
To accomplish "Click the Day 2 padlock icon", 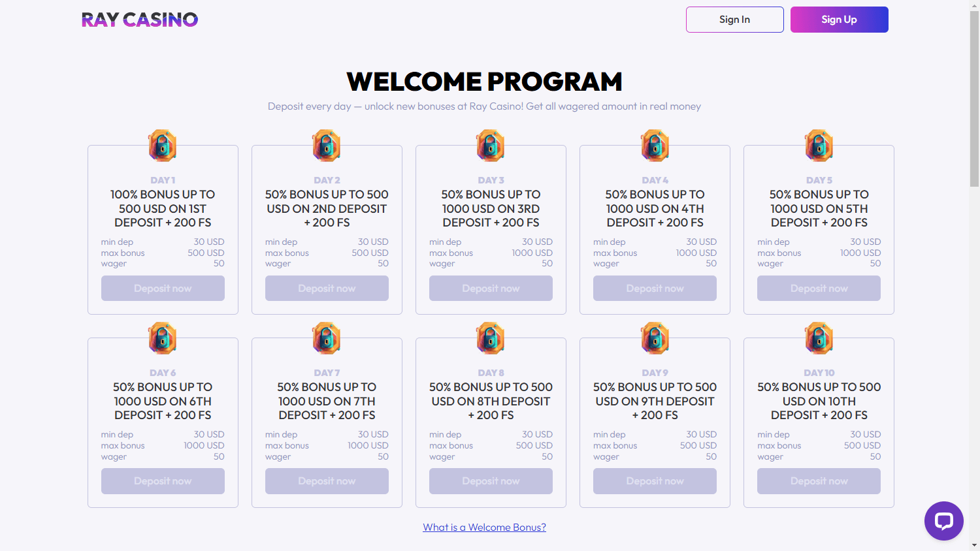I will click(327, 146).
